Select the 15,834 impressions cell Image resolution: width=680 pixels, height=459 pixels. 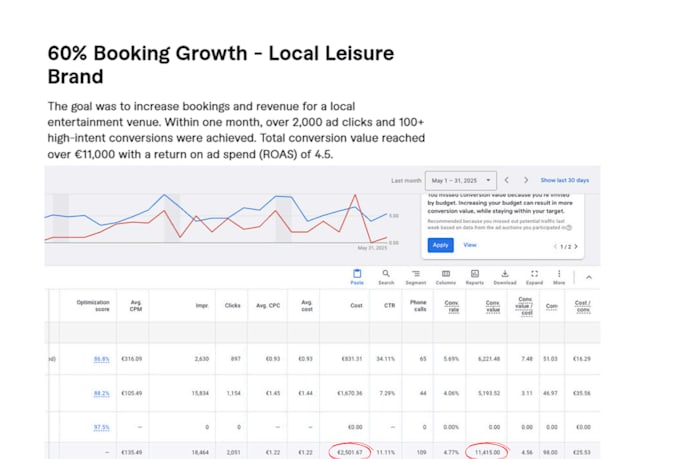point(200,393)
